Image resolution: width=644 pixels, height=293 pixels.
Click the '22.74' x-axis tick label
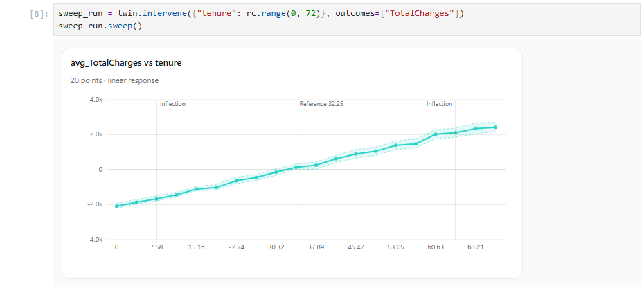click(x=236, y=247)
